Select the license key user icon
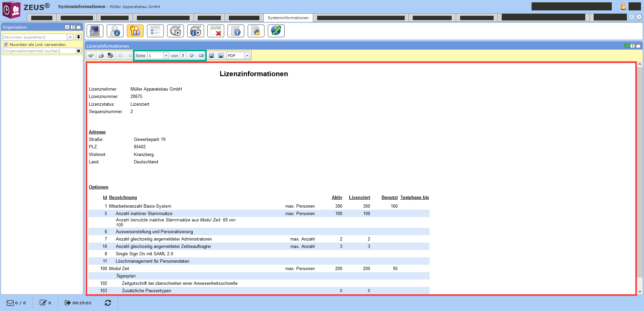The height and width of the screenshot is (311, 644). click(135, 31)
